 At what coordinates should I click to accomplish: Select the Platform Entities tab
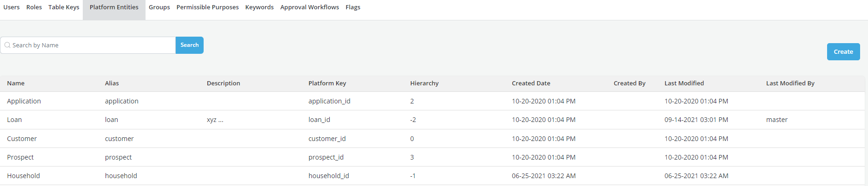[114, 7]
